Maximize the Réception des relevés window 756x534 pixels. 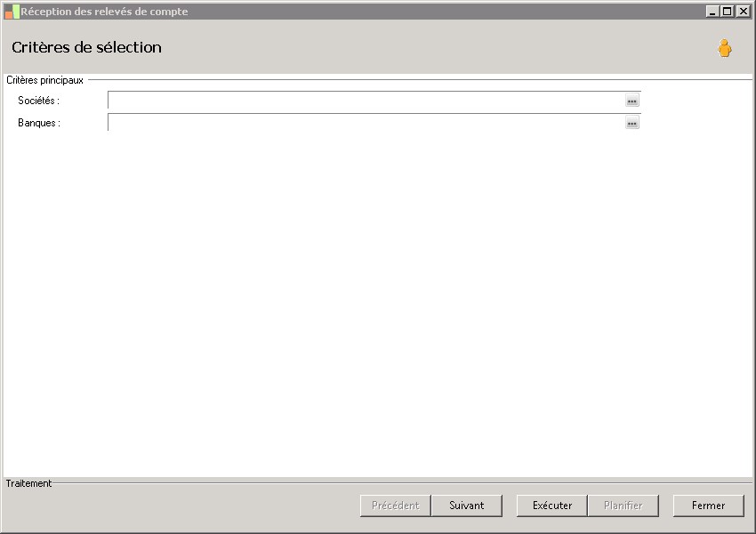(x=728, y=12)
